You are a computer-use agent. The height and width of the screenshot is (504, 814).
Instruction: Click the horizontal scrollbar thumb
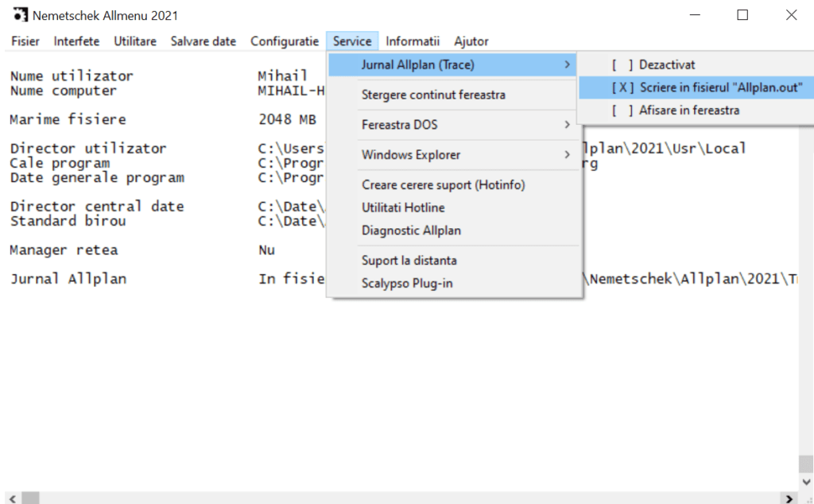[x=31, y=498]
